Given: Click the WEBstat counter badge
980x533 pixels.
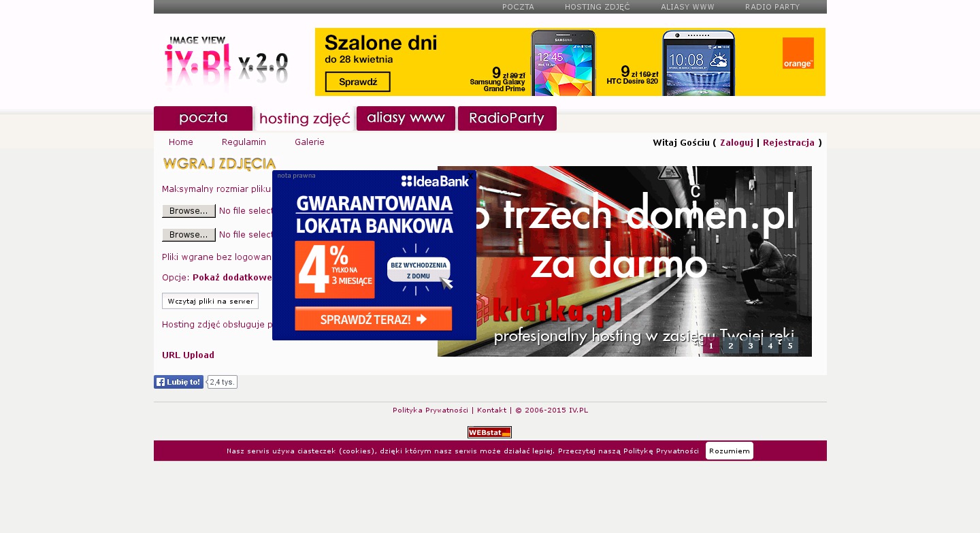Looking at the screenshot, I should pyautogui.click(x=489, y=432).
